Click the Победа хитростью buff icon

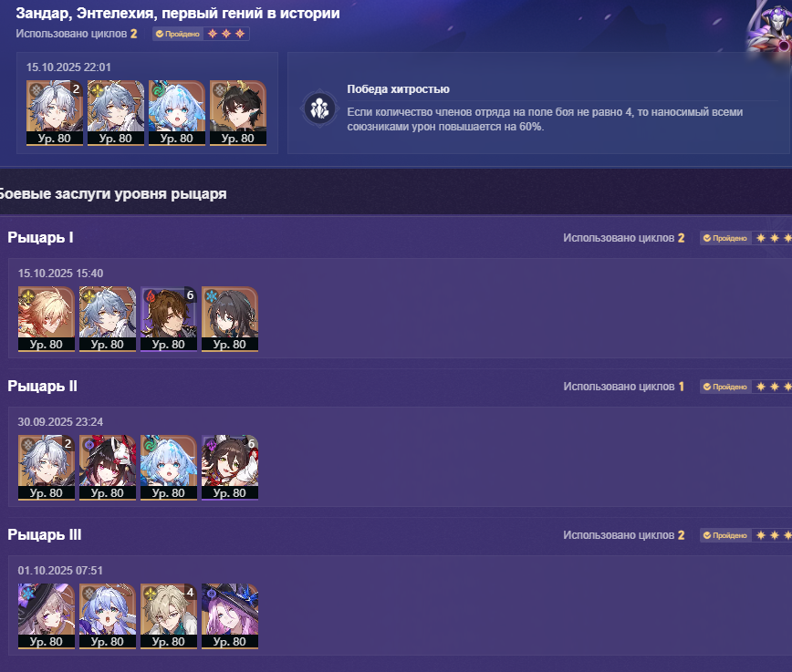[319, 108]
